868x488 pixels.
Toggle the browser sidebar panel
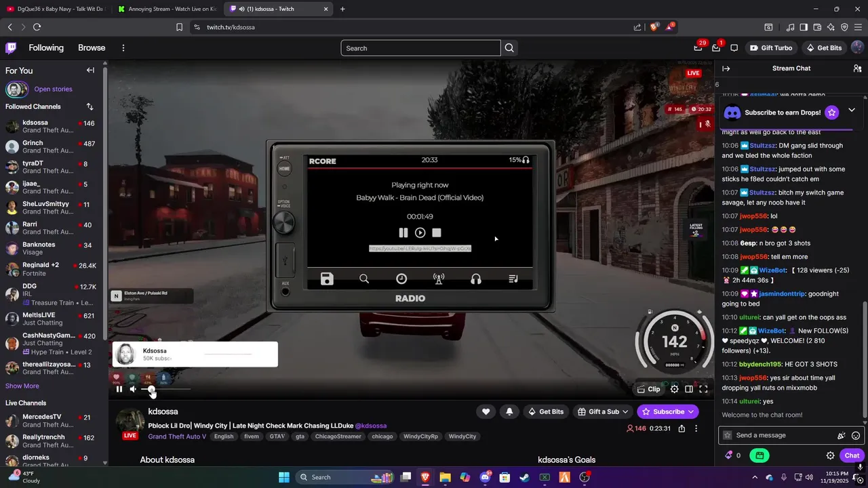click(804, 27)
